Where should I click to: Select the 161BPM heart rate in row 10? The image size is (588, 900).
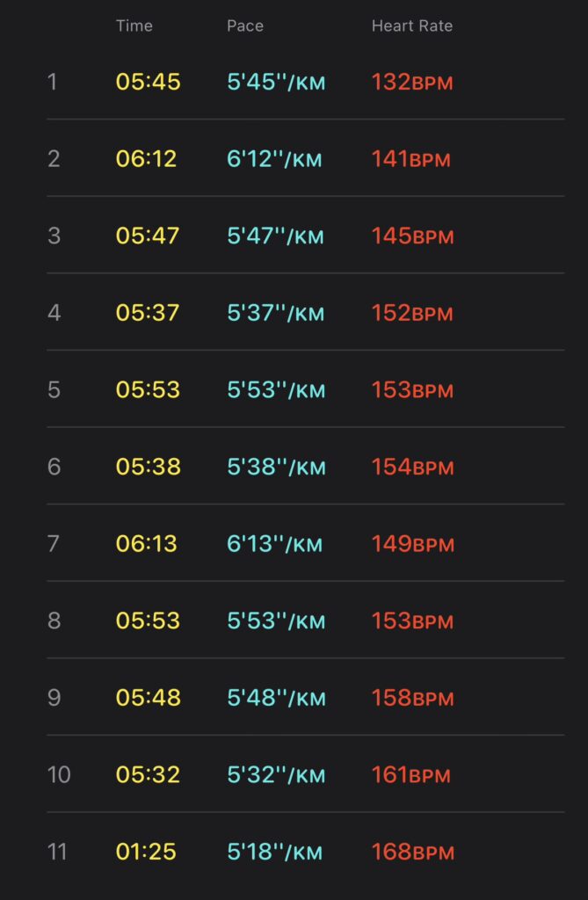(x=410, y=774)
